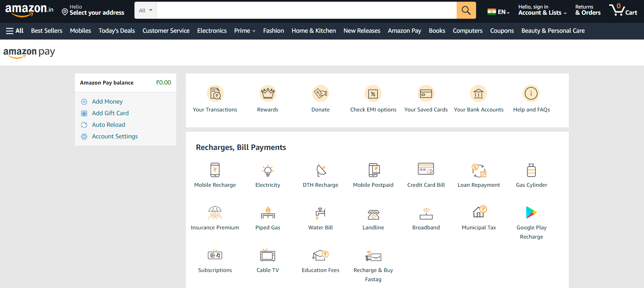The image size is (644, 288).
Task: Select the Broadband router icon
Action: (x=426, y=214)
